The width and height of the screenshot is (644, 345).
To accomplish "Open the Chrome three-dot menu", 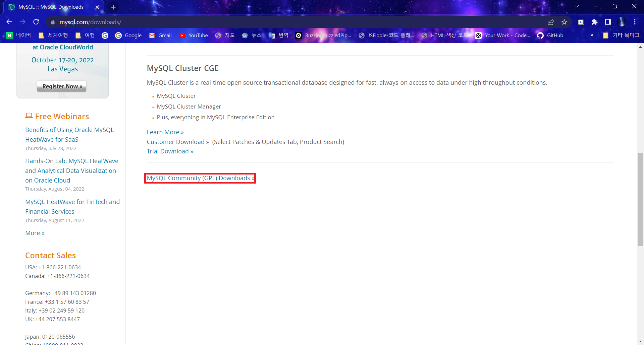I will coord(635,22).
